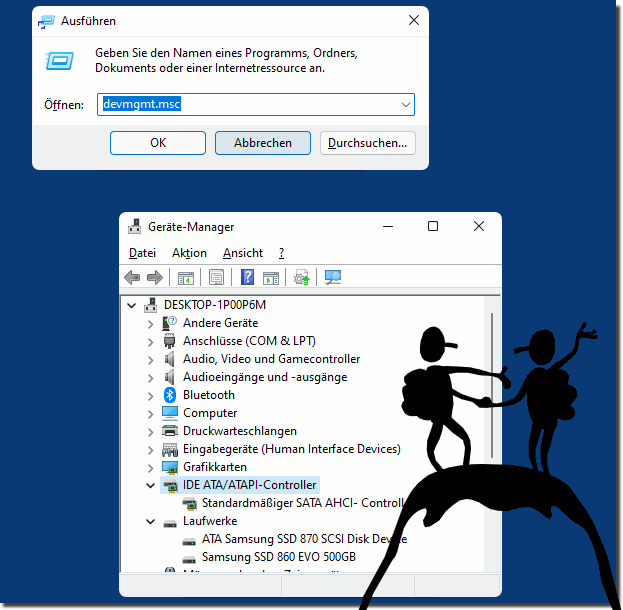This screenshot has height=610, width=623.
Task: Open the Öffnen combo box dropdown arrow
Action: click(405, 105)
